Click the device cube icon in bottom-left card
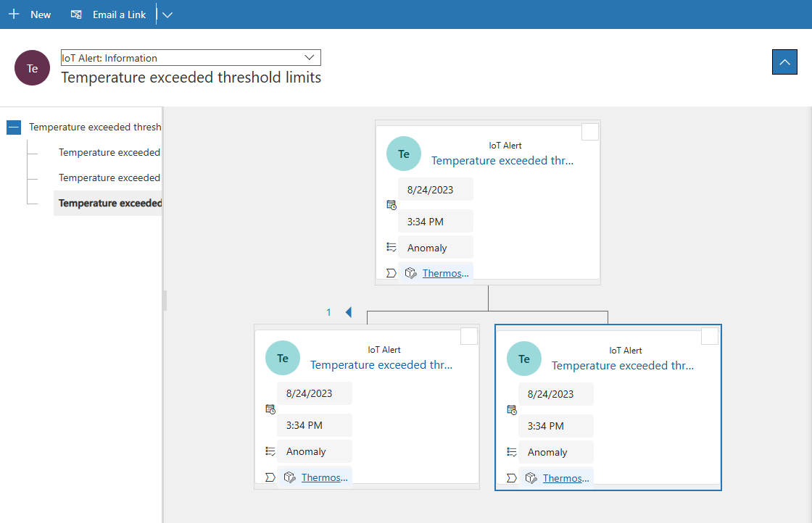This screenshot has height=523, width=812. [289, 477]
